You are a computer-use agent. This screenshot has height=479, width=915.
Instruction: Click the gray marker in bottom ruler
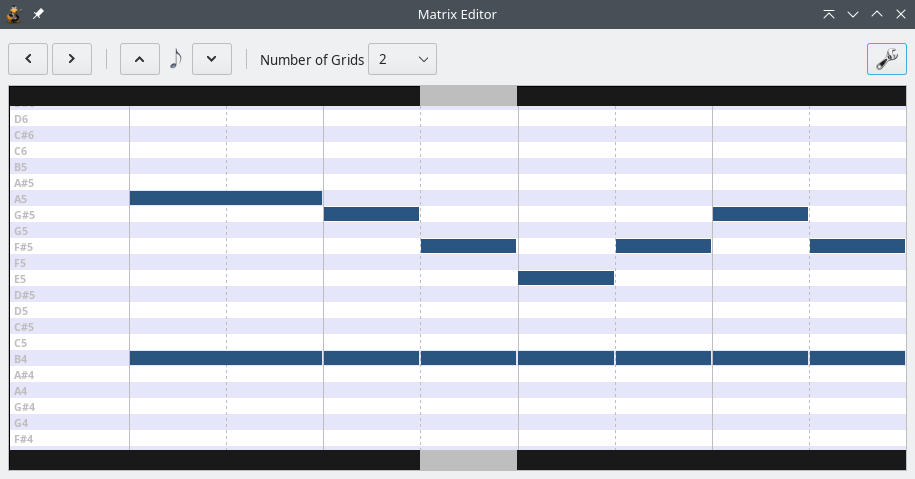pos(468,460)
